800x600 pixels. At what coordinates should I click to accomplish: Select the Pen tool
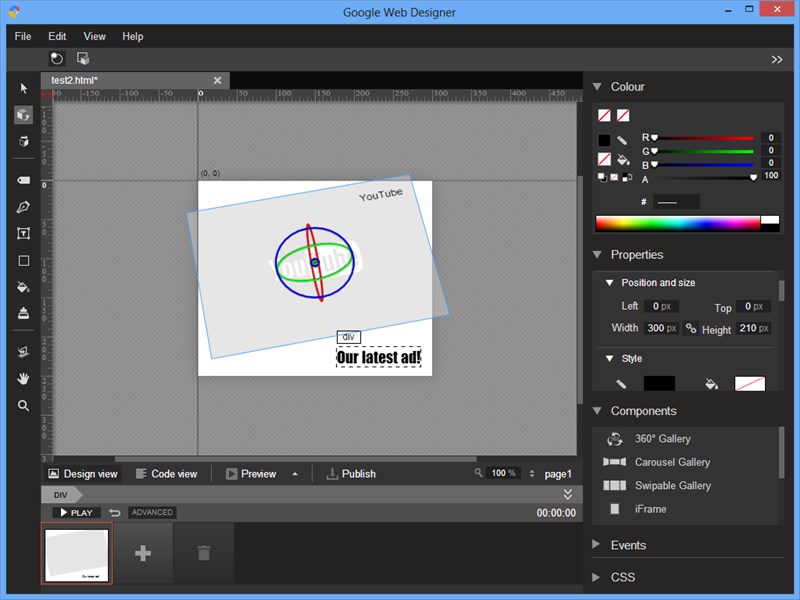(23, 207)
